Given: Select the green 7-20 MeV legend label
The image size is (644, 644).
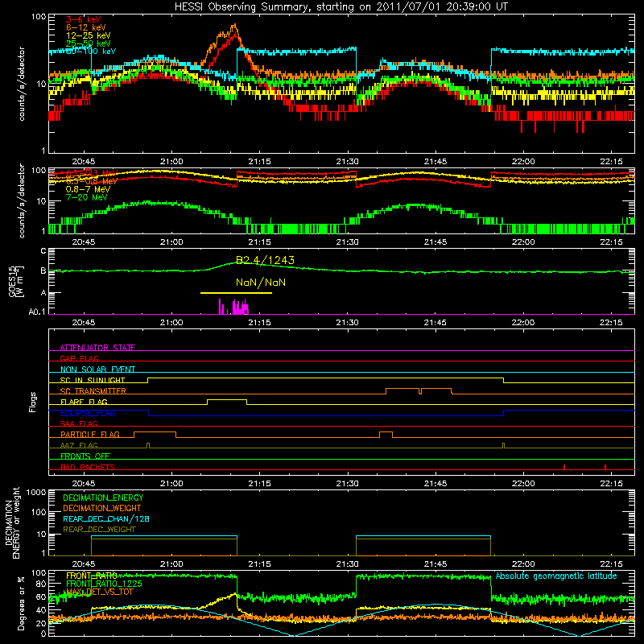Looking at the screenshot, I should pyautogui.click(x=86, y=197).
